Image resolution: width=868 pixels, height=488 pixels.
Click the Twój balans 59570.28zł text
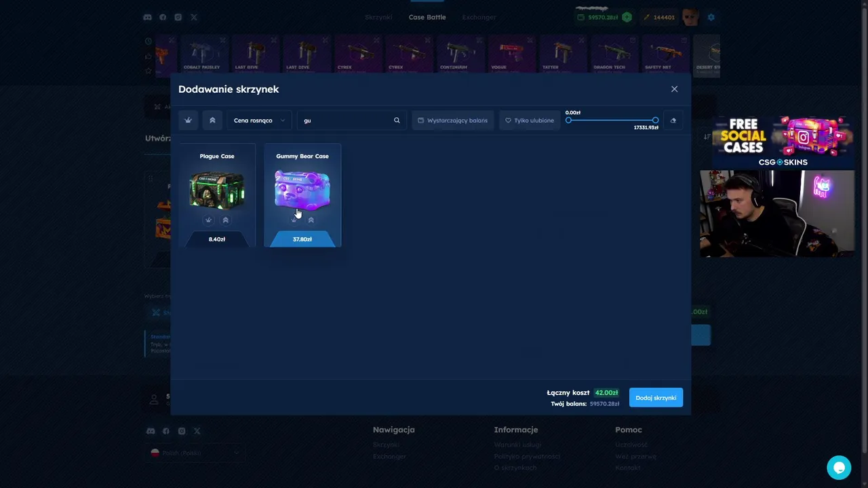[x=585, y=403]
